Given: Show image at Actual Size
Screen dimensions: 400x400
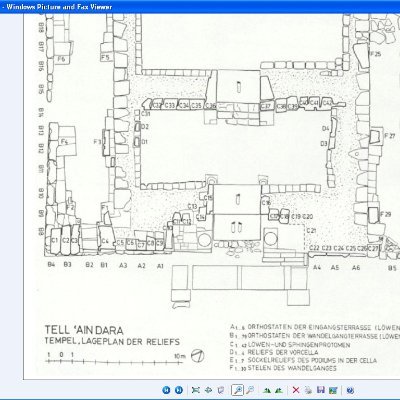Looking at the screenshot, I should pyautogui.click(x=208, y=390).
